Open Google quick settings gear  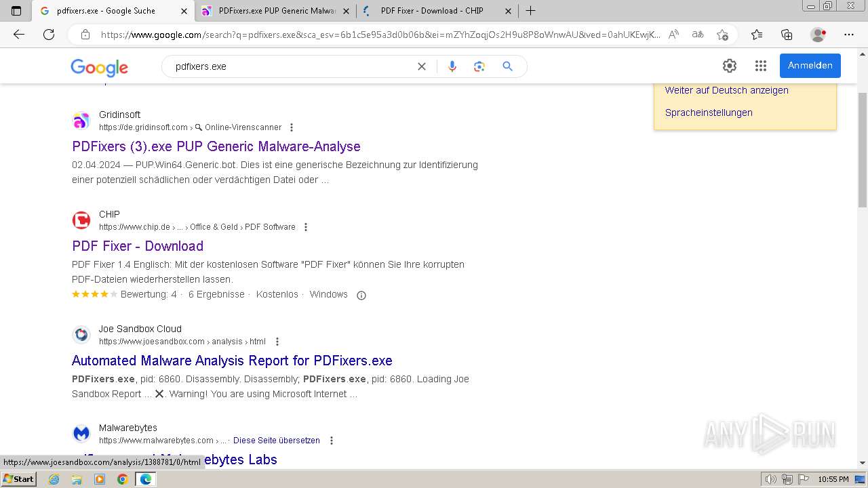(730, 66)
